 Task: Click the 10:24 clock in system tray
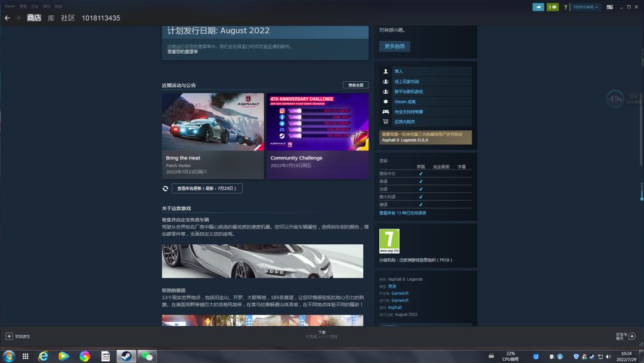626,356
